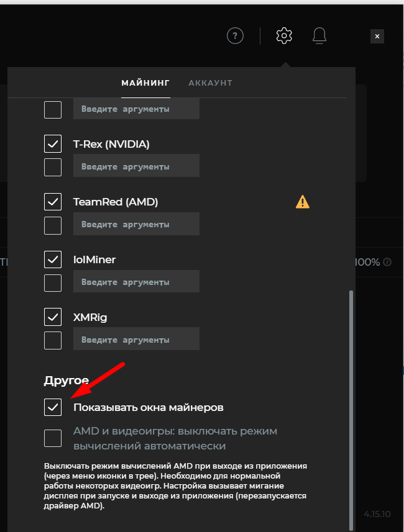Switch to the Аккаунт tab
Image resolution: width=404 pixels, height=532 pixels.
pos(210,83)
